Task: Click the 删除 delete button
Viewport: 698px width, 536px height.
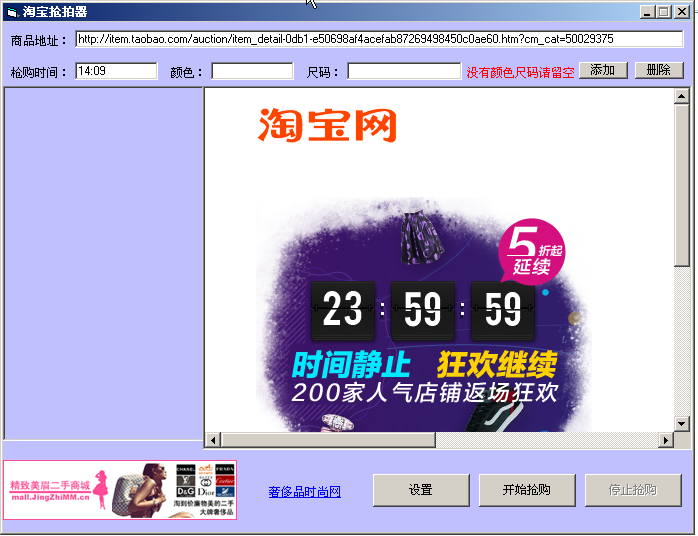Action: [x=659, y=70]
